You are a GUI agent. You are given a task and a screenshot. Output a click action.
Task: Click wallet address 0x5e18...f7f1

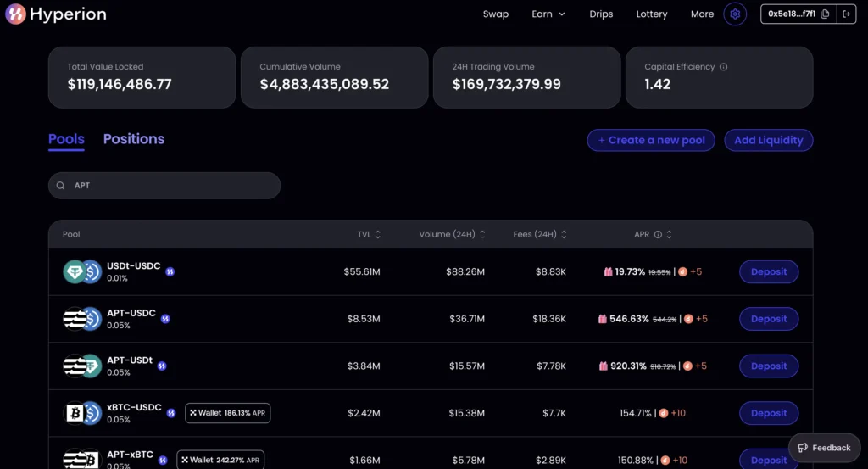tap(792, 14)
